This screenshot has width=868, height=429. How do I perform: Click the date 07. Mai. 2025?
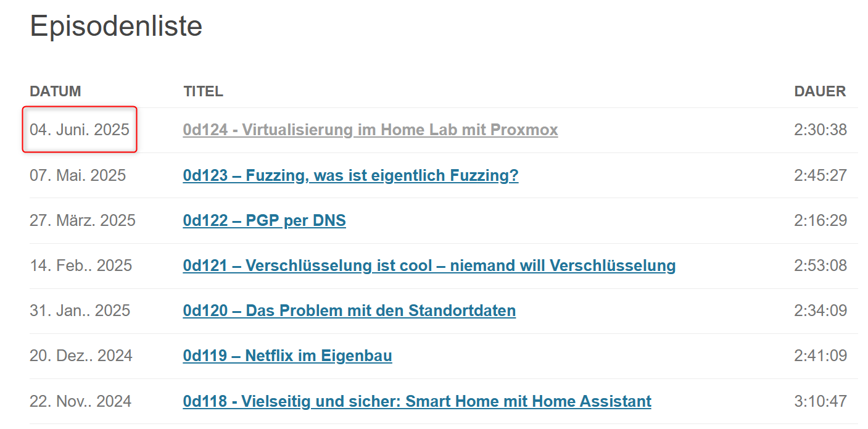click(x=78, y=175)
